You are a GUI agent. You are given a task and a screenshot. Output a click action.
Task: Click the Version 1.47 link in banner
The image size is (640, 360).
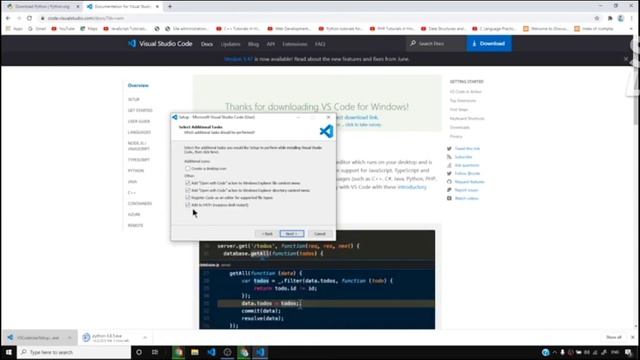coord(238,59)
